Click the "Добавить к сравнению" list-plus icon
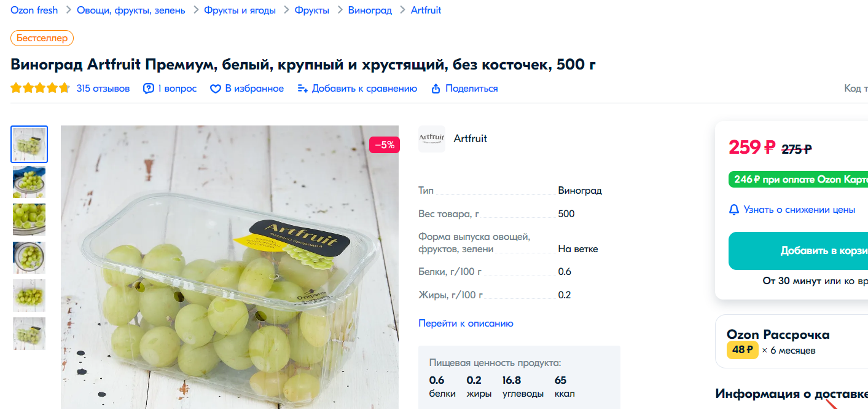 point(302,89)
